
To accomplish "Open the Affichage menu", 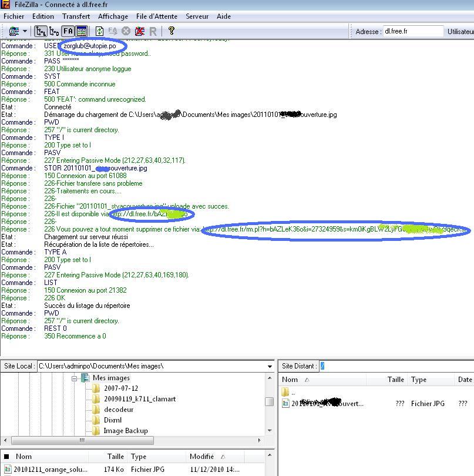I will 113,16.
